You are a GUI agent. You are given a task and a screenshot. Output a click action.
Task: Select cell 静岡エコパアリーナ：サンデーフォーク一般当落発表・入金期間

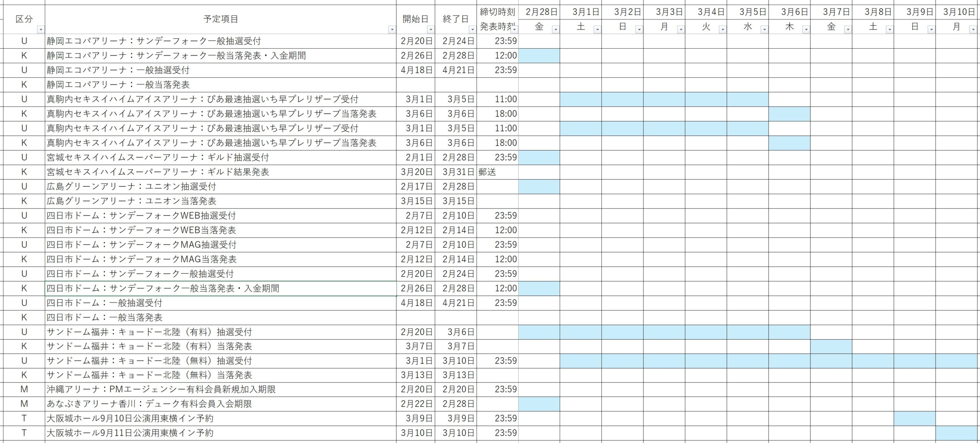[220, 56]
